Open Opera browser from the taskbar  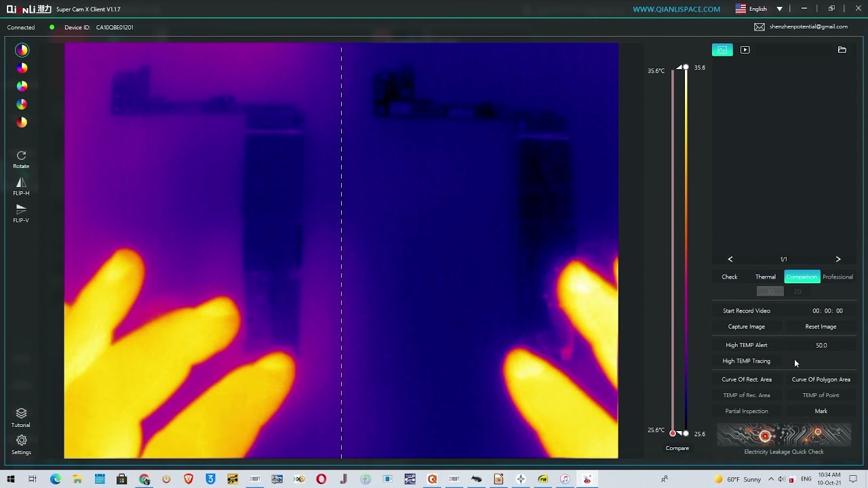tap(321, 479)
